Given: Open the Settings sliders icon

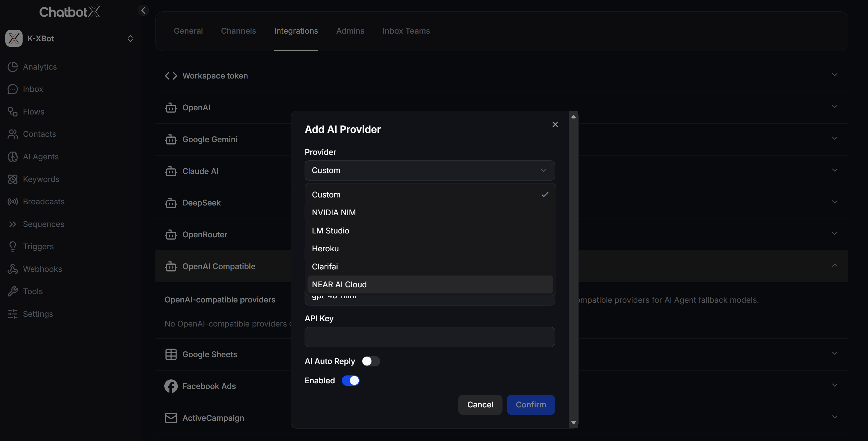Looking at the screenshot, I should (x=12, y=314).
